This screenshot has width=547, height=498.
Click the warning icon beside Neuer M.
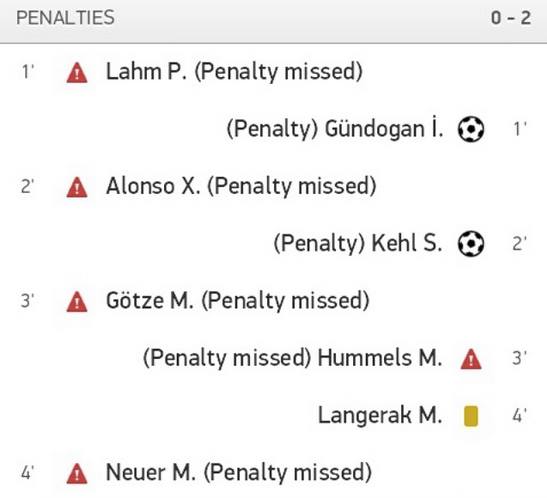tap(77, 474)
